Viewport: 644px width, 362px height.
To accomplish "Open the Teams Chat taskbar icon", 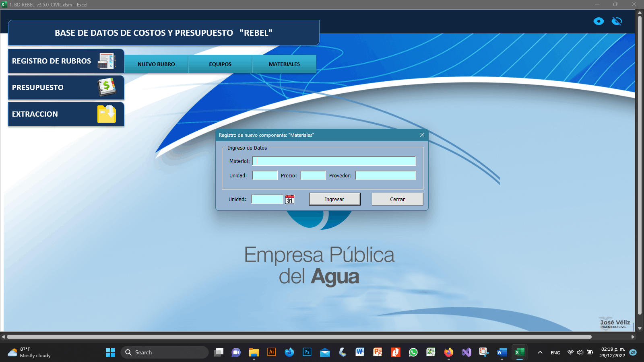I will 236,352.
